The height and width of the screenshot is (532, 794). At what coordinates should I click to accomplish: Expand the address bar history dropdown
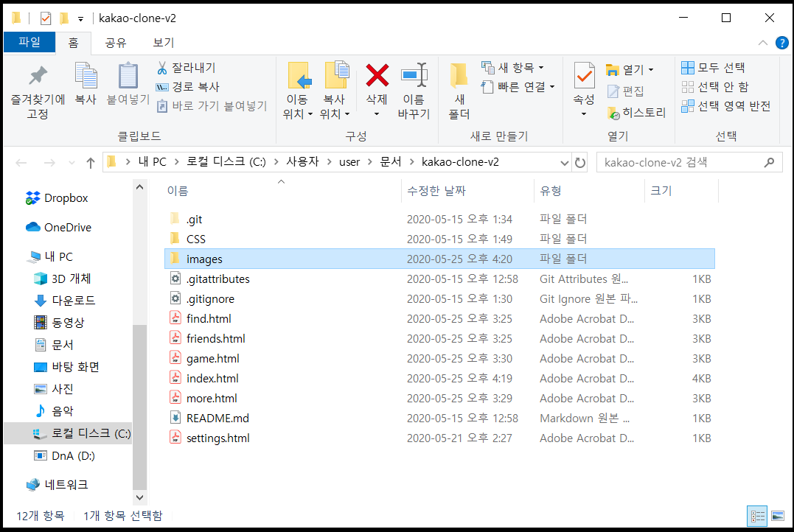(x=565, y=163)
